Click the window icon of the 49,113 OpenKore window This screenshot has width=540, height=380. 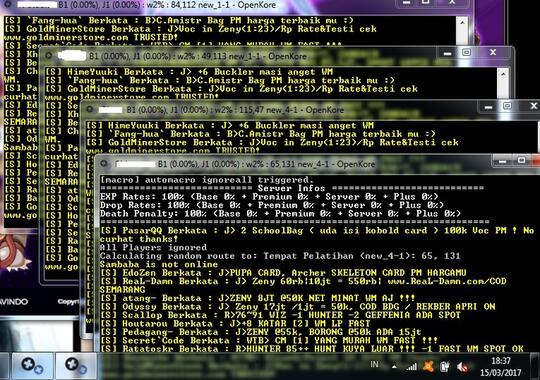click(49, 55)
